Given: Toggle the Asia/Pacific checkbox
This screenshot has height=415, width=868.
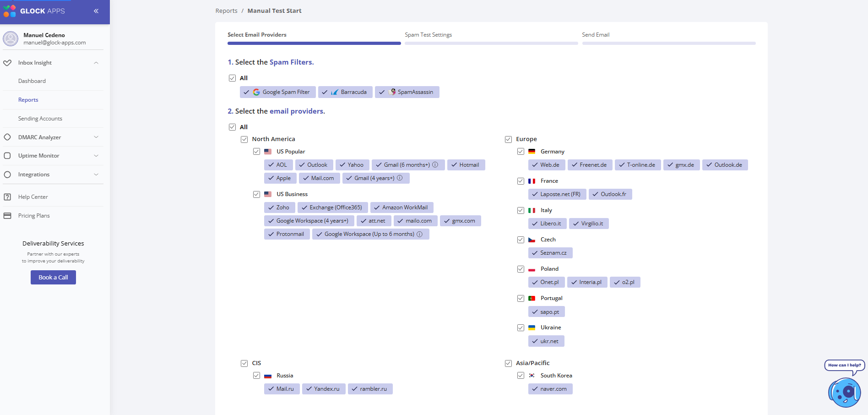Looking at the screenshot, I should point(508,363).
